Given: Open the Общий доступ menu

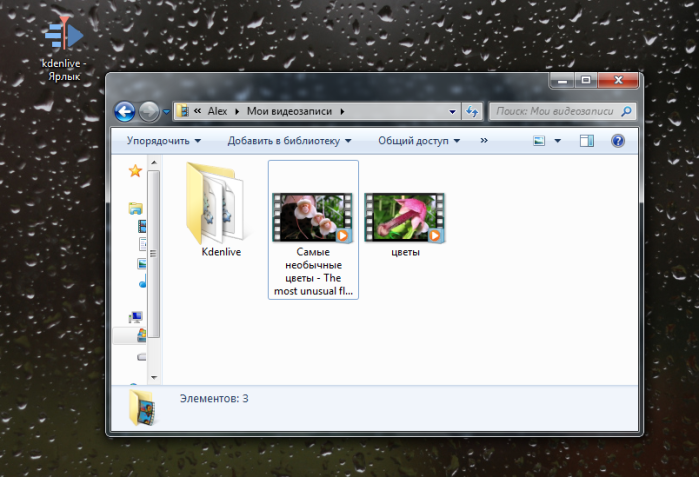Looking at the screenshot, I should tap(419, 141).
